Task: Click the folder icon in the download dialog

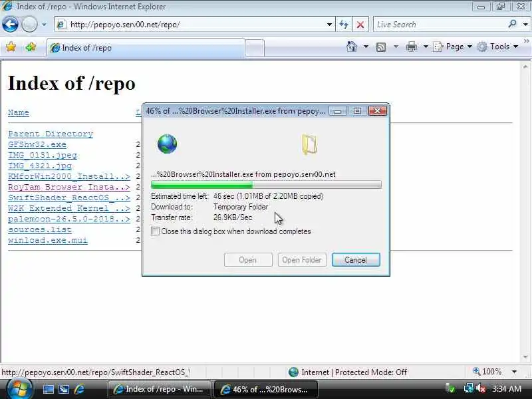Action: (309, 144)
